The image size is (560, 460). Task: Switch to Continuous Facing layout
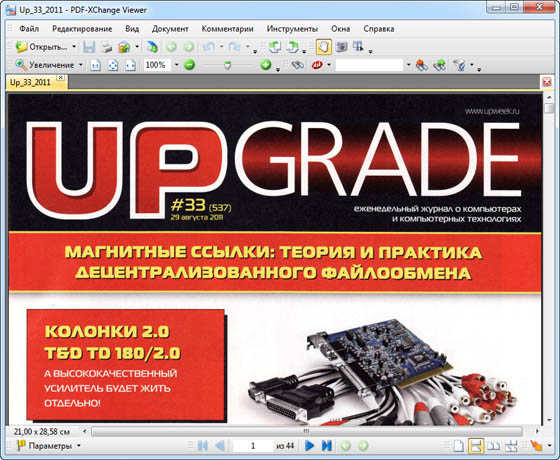pyautogui.click(x=511, y=446)
